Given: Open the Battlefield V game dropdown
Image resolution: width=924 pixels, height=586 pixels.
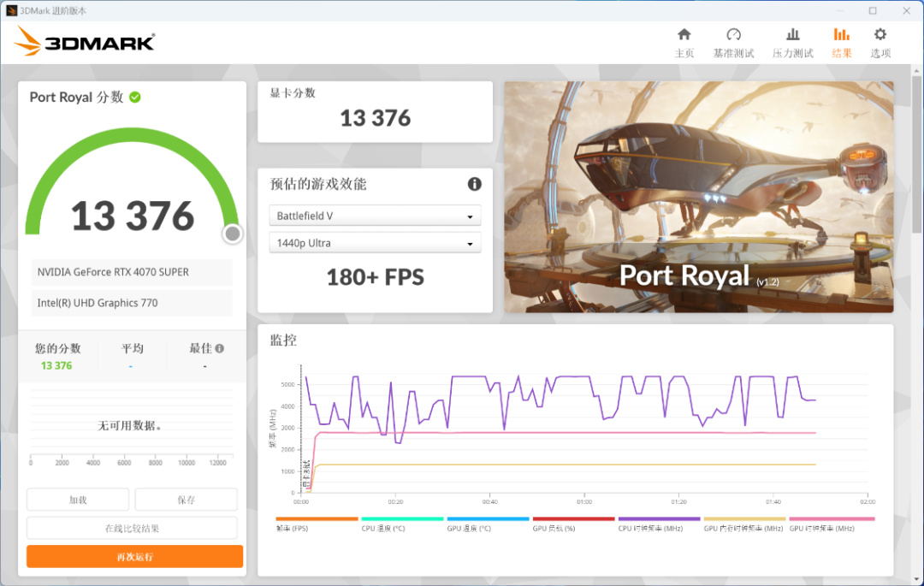Looking at the screenshot, I should click(x=375, y=216).
